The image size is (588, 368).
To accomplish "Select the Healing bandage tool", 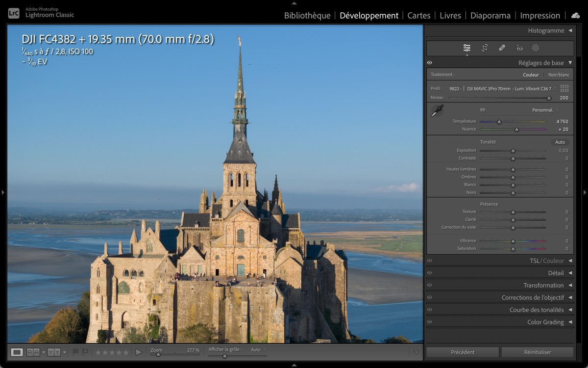I will (x=502, y=48).
